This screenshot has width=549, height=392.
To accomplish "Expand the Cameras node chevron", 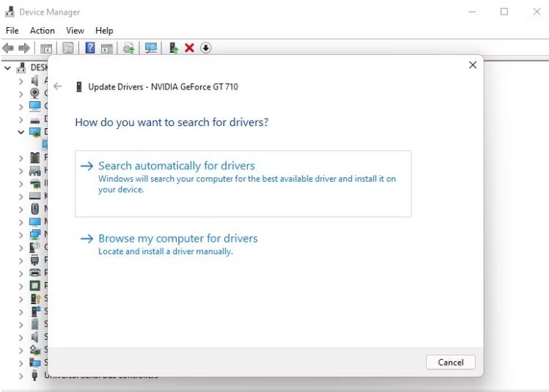I will (21, 94).
